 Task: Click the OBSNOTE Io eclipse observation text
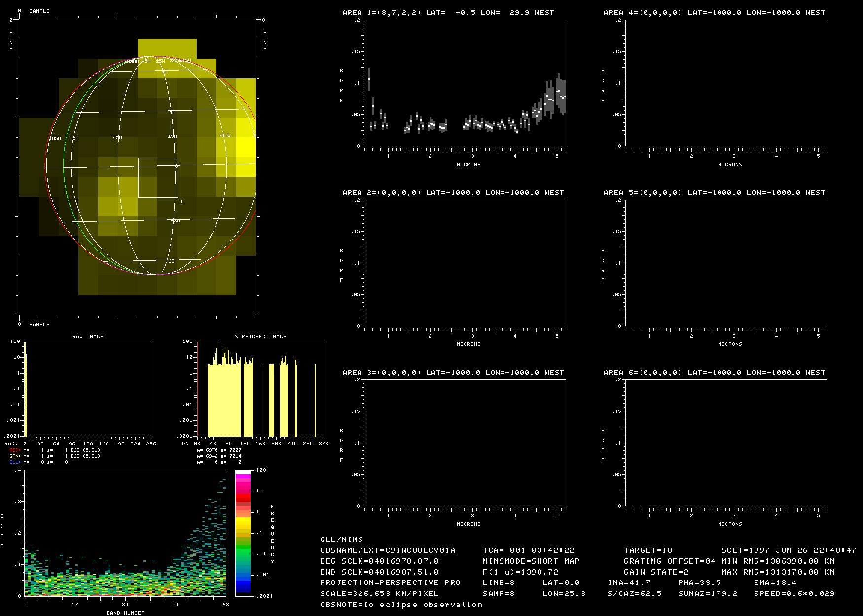pyautogui.click(x=401, y=605)
